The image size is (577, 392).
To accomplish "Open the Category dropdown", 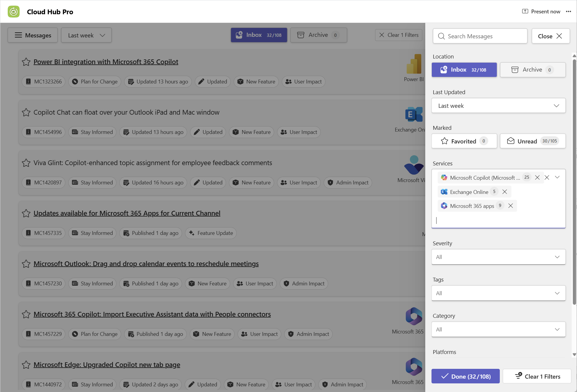I will (x=498, y=329).
